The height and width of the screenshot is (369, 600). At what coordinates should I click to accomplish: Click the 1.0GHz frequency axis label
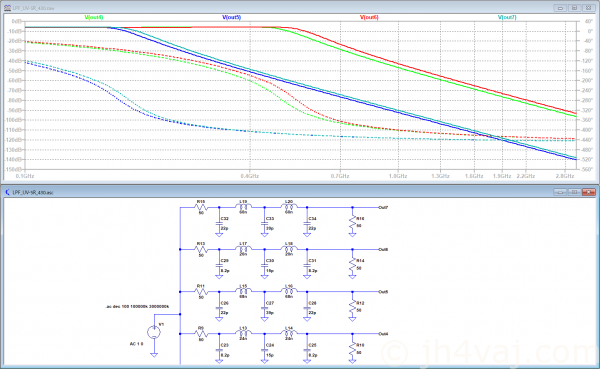point(398,176)
